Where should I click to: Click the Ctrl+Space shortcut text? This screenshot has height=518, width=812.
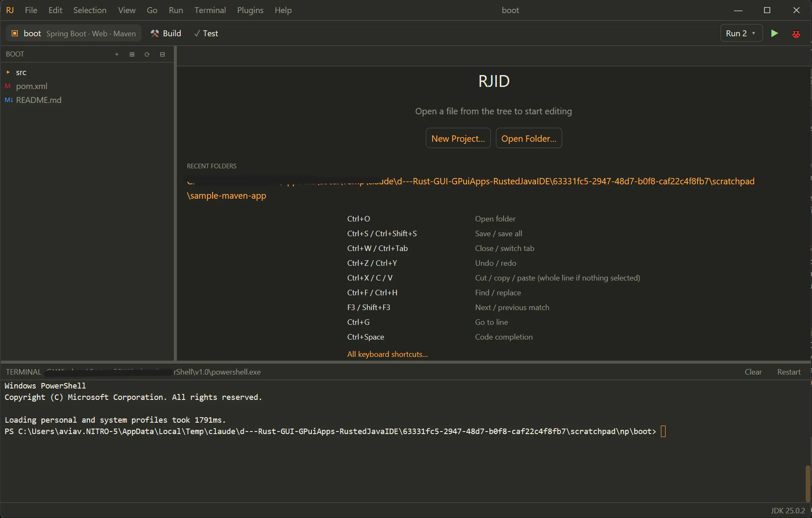[365, 337]
